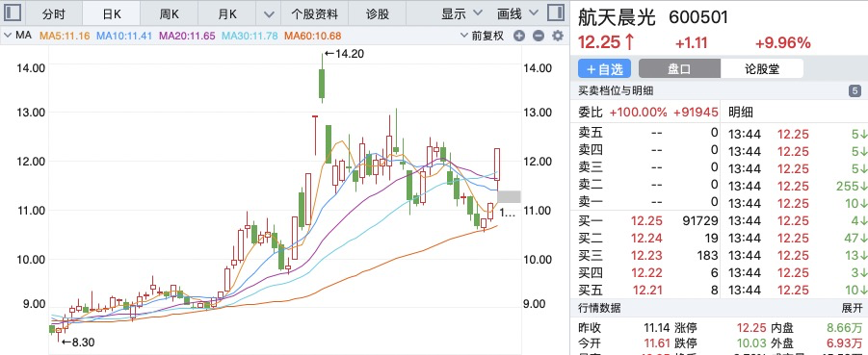Viewport: 868px width, 355px height.
Task: Toggle the left panel layout icon
Action: pyautogui.click(x=13, y=13)
